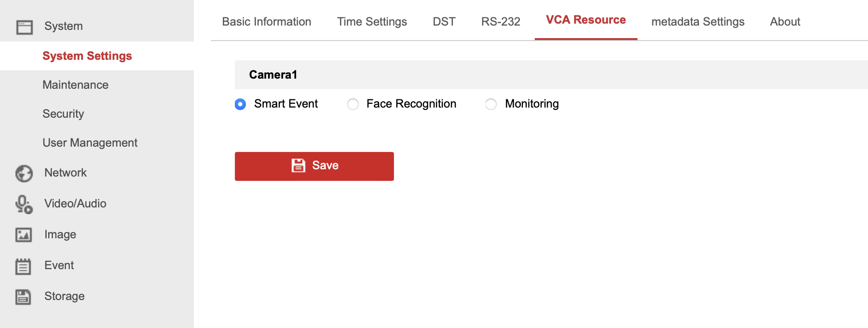Open the About tab

[785, 22]
